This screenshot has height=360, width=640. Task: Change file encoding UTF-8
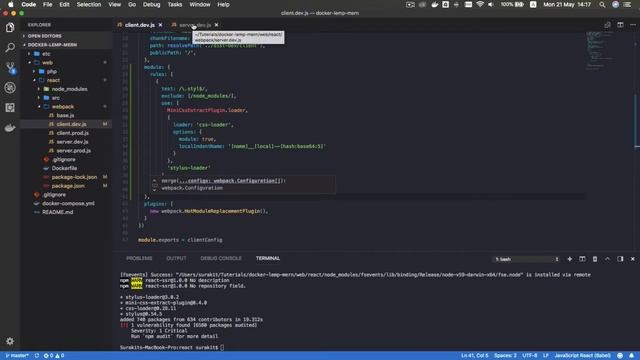point(530,356)
